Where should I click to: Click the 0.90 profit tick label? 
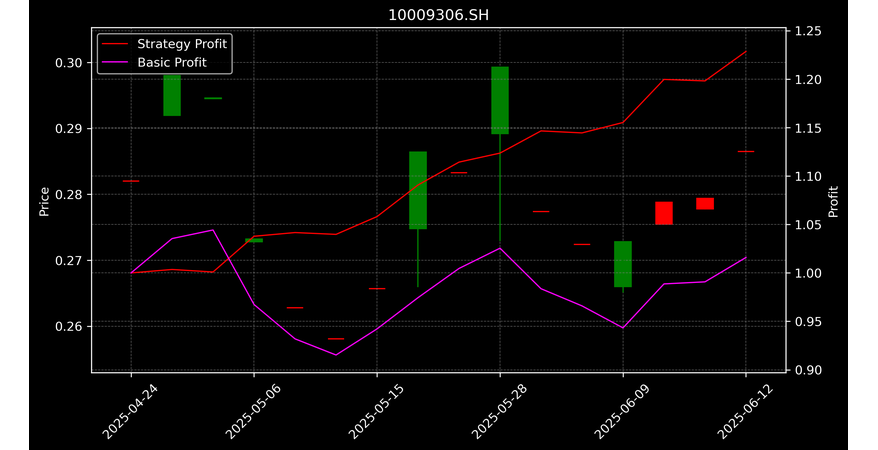click(x=808, y=371)
